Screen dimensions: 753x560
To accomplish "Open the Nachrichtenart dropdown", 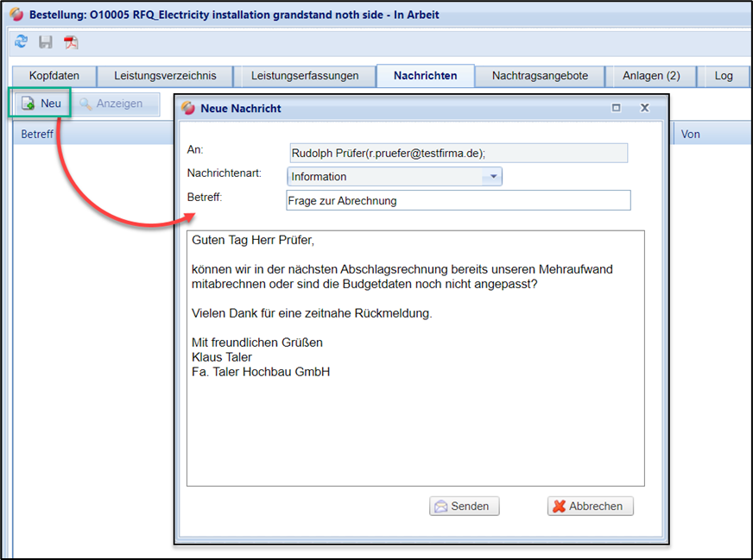I will coord(492,176).
